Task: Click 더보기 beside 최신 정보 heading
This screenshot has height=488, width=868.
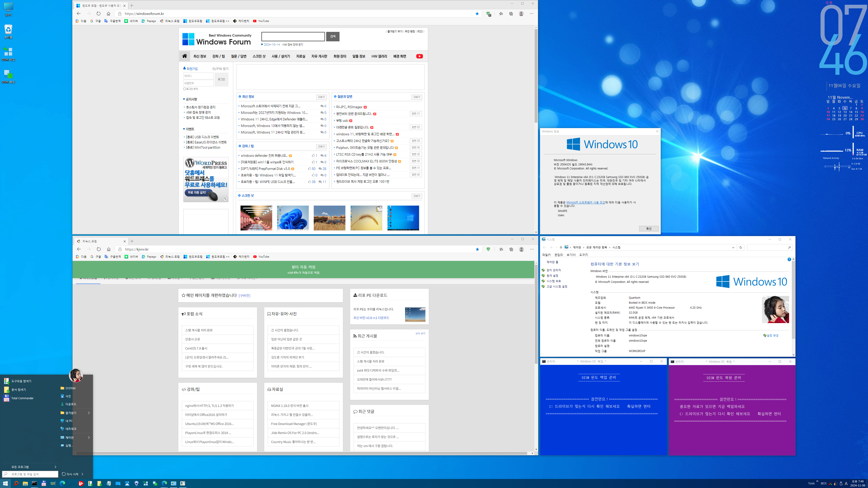Action: coord(321,97)
